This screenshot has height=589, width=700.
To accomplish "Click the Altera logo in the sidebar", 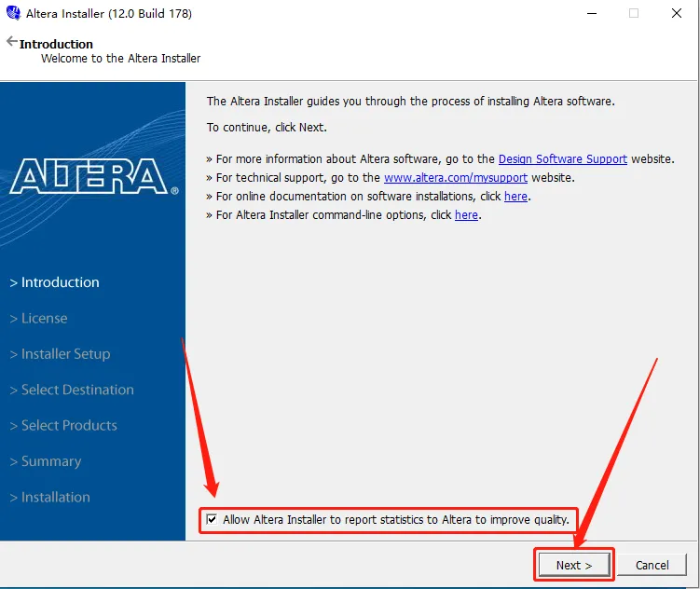I will [x=94, y=176].
